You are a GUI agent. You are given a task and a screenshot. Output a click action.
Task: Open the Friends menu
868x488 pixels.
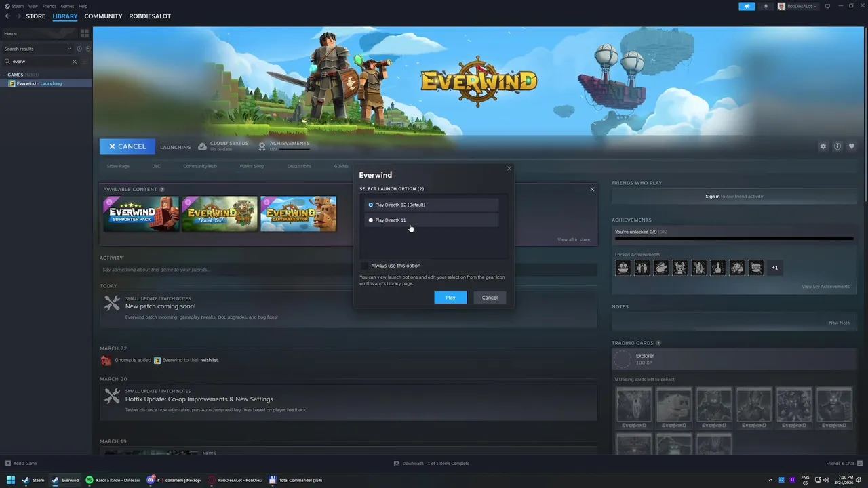(x=50, y=6)
